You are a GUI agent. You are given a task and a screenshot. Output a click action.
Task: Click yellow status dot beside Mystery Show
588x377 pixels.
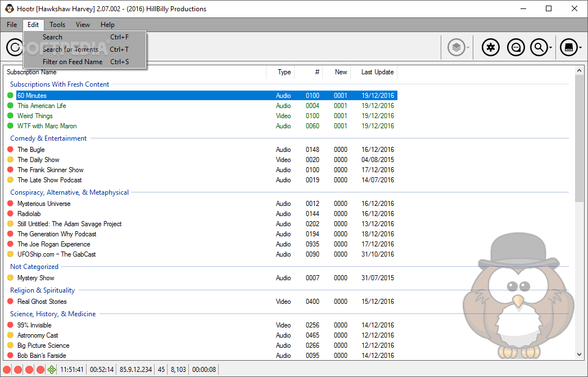(x=10, y=278)
